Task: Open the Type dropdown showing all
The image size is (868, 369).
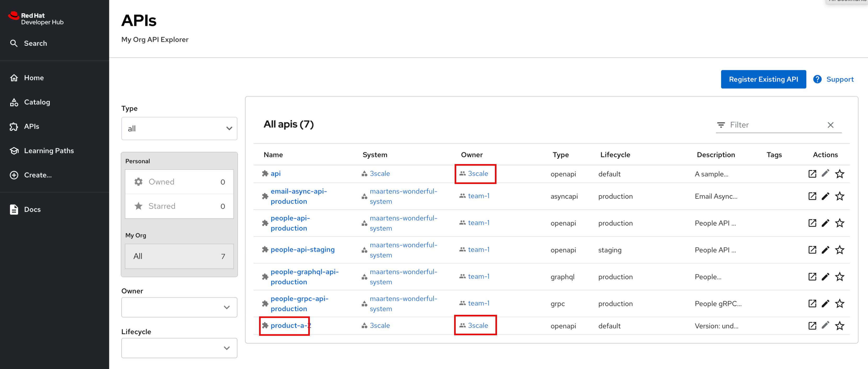Action: 179,128
